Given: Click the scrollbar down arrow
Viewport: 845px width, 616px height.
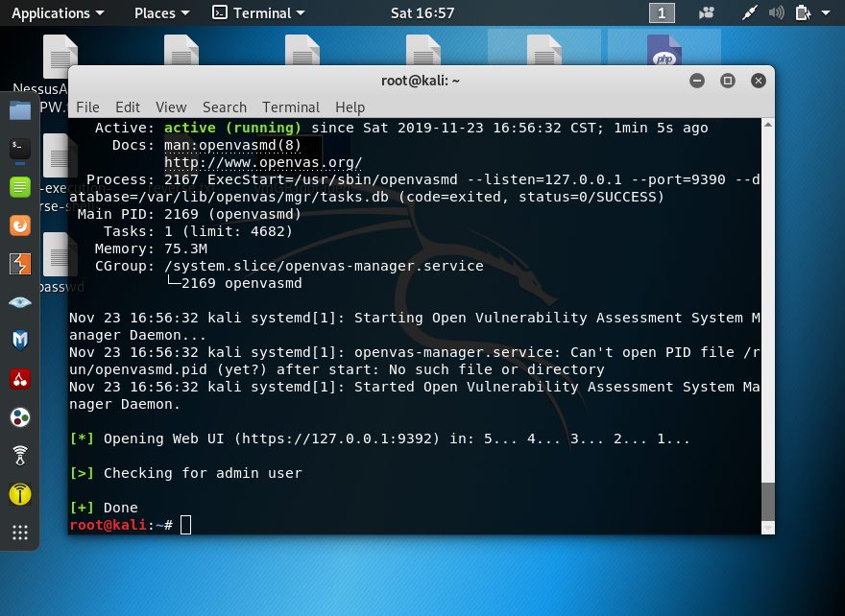Looking at the screenshot, I should (768, 528).
